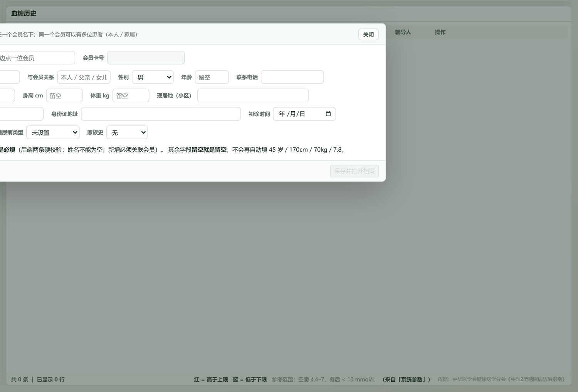Click the 辅导人 column header
578x392 pixels.
(x=403, y=32)
